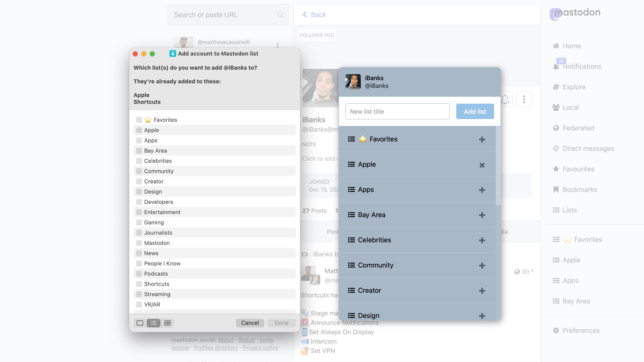Check the Bay Area checkbox

(x=139, y=151)
